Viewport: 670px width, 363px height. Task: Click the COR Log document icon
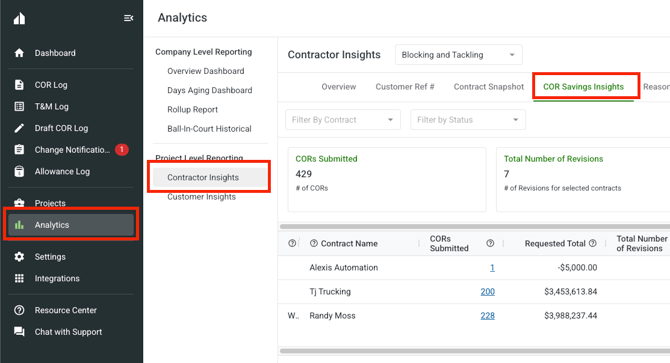[19, 85]
